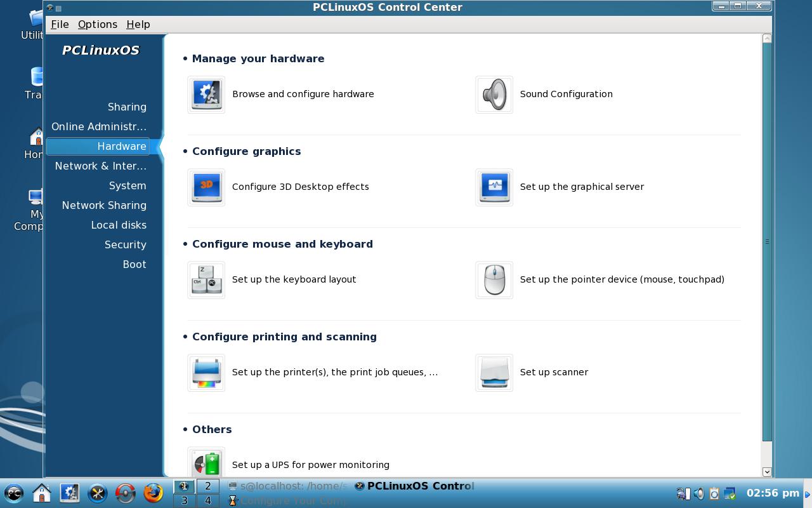Image resolution: width=812 pixels, height=508 pixels.
Task: Activate the Configure Your Comp... taskbar entry
Action: (288, 500)
